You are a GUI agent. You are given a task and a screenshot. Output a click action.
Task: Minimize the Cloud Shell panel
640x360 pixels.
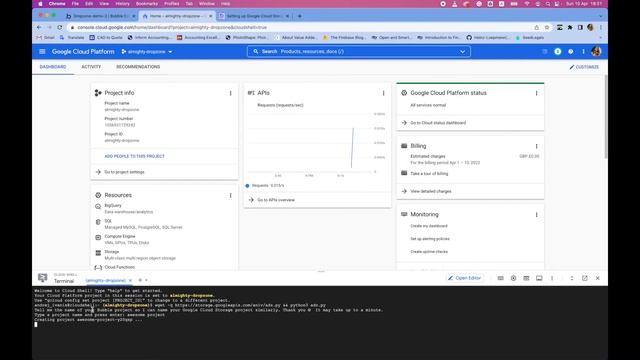(x=572, y=278)
